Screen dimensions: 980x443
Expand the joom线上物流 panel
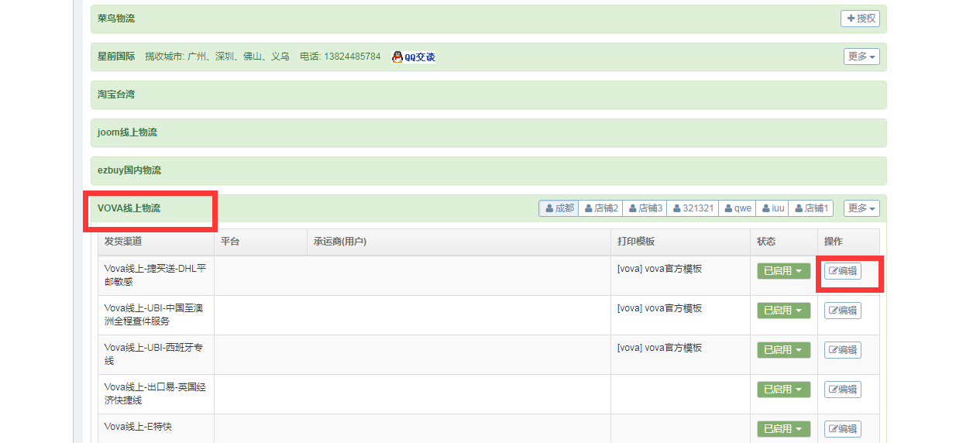(488, 132)
